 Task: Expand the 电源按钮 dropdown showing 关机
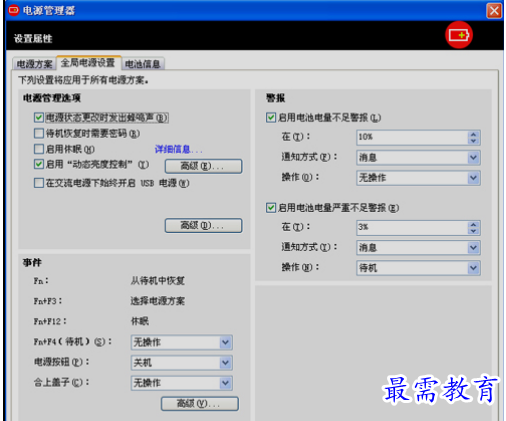[182, 363]
